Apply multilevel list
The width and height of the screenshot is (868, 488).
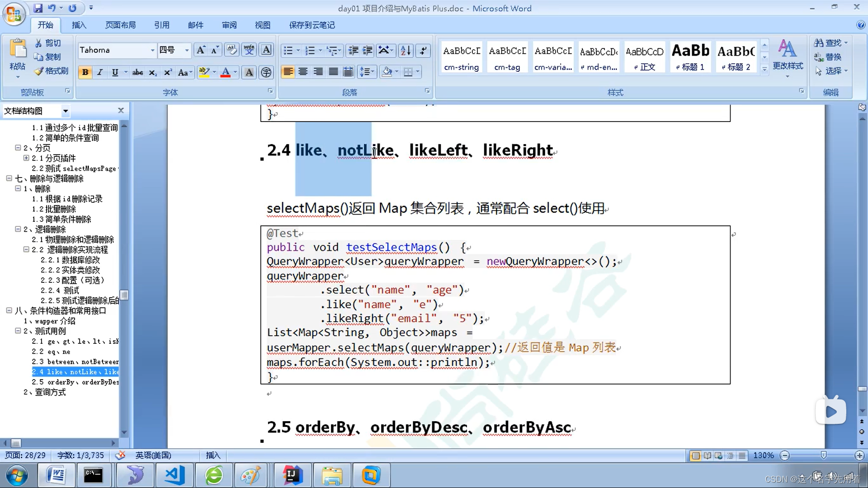[x=332, y=50]
